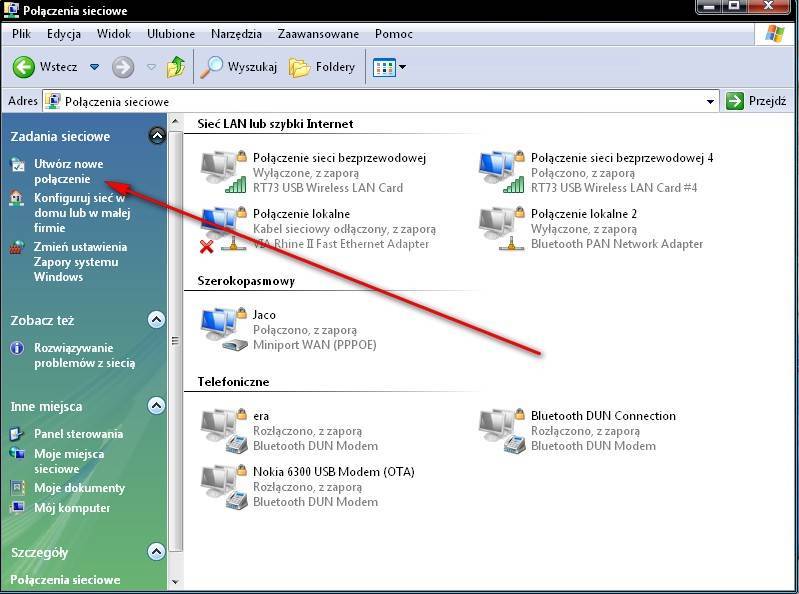This screenshot has width=799, height=594.
Task: Open the Edycja menu
Action: (64, 34)
